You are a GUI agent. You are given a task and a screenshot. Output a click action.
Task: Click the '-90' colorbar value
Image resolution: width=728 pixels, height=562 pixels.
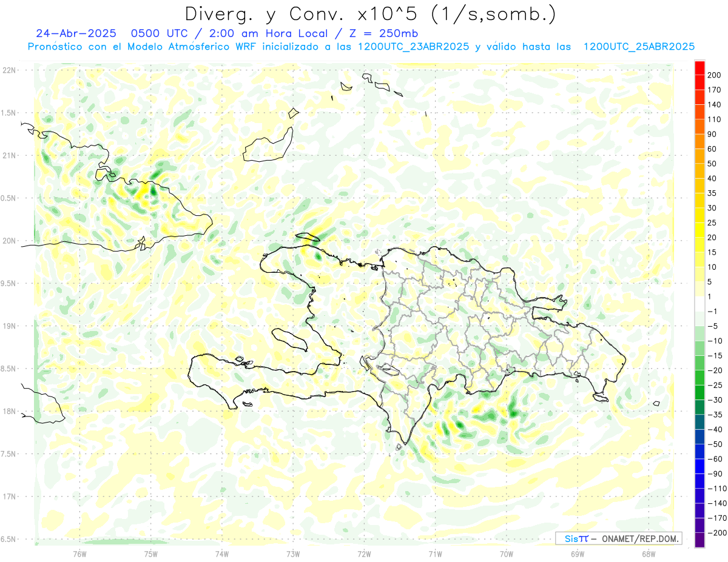pos(713,474)
